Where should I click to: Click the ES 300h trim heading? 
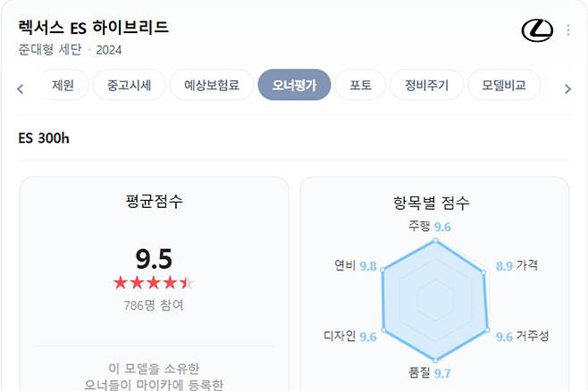pyautogui.click(x=44, y=139)
